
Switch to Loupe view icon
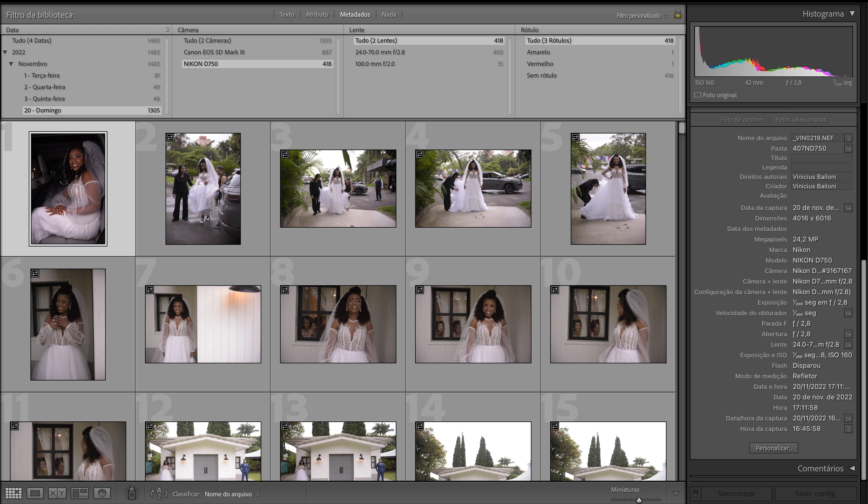tap(35, 493)
